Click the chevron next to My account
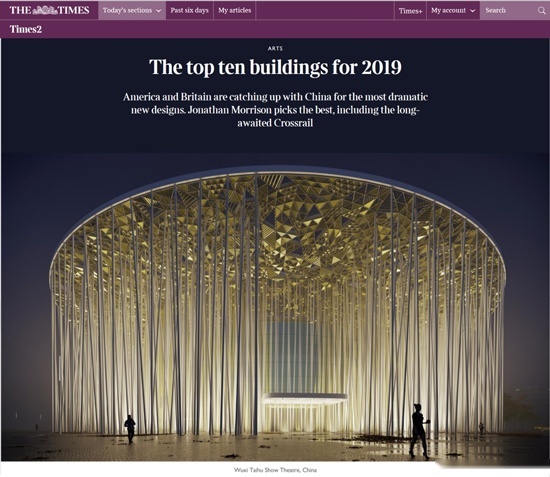 point(472,11)
